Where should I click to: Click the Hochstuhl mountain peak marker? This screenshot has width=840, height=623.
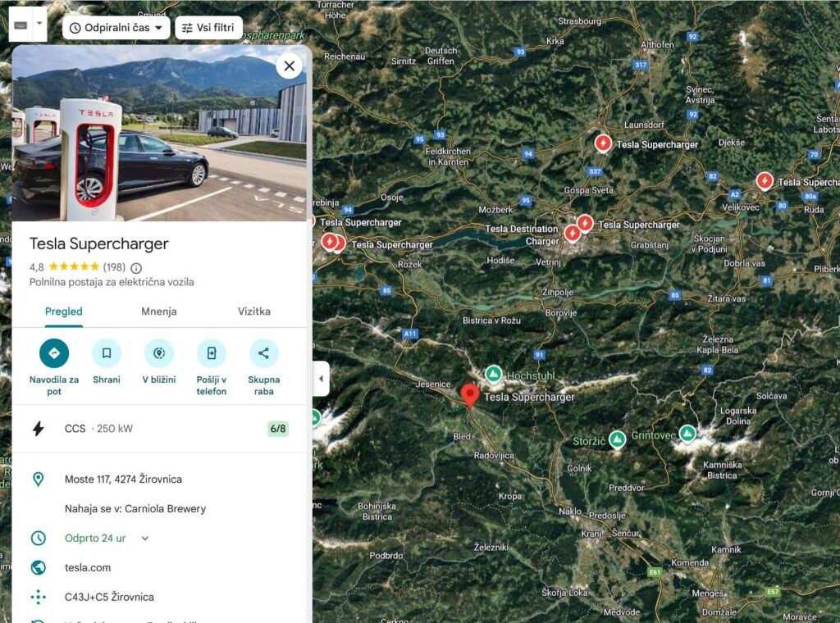(493, 374)
